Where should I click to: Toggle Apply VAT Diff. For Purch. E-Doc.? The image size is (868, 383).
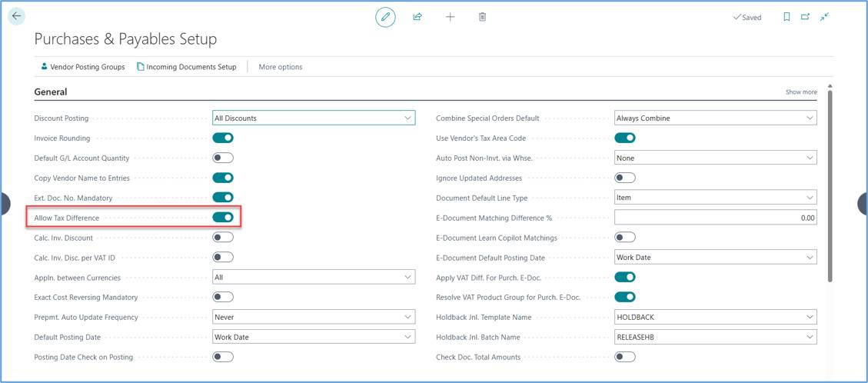[x=625, y=278]
